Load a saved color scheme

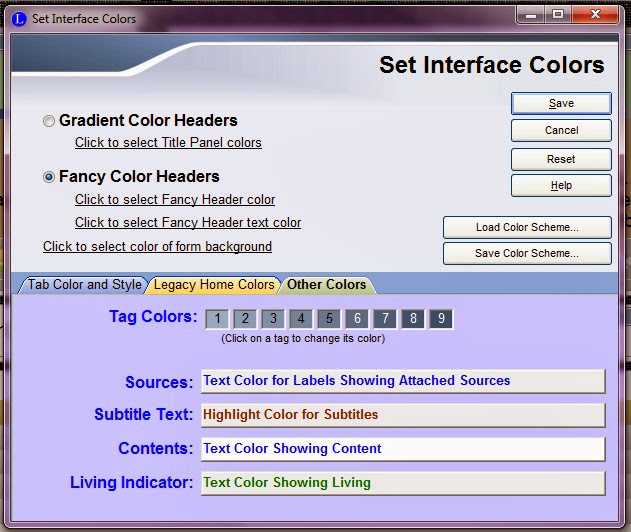(527, 227)
